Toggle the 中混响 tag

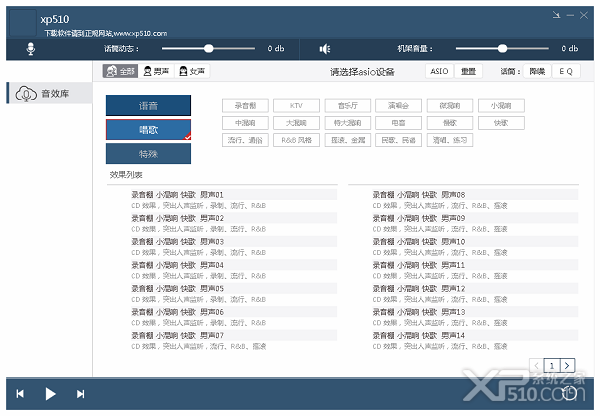tap(245, 123)
